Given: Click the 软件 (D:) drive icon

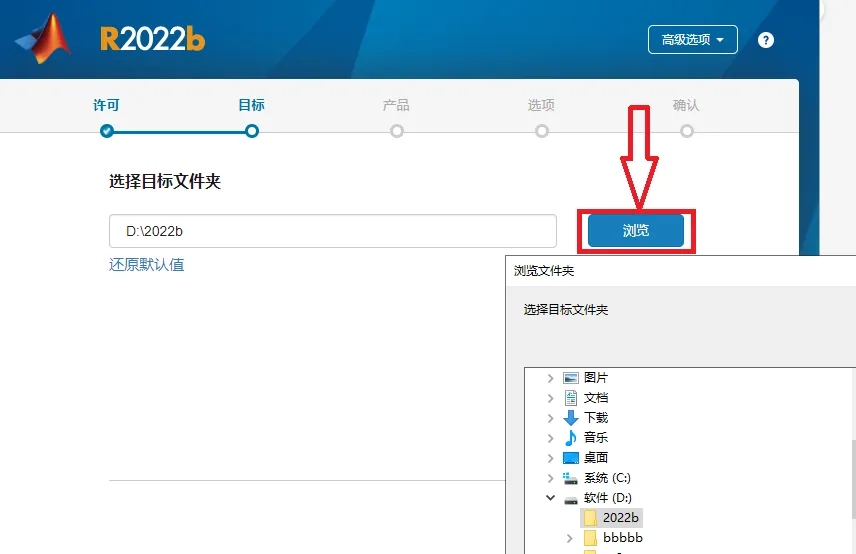Looking at the screenshot, I should pyautogui.click(x=570, y=499).
